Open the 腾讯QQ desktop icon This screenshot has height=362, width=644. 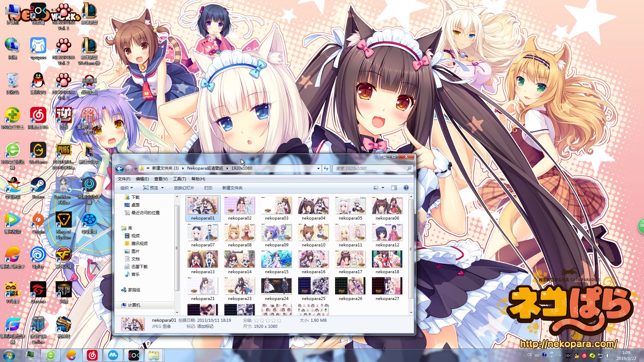38,83
